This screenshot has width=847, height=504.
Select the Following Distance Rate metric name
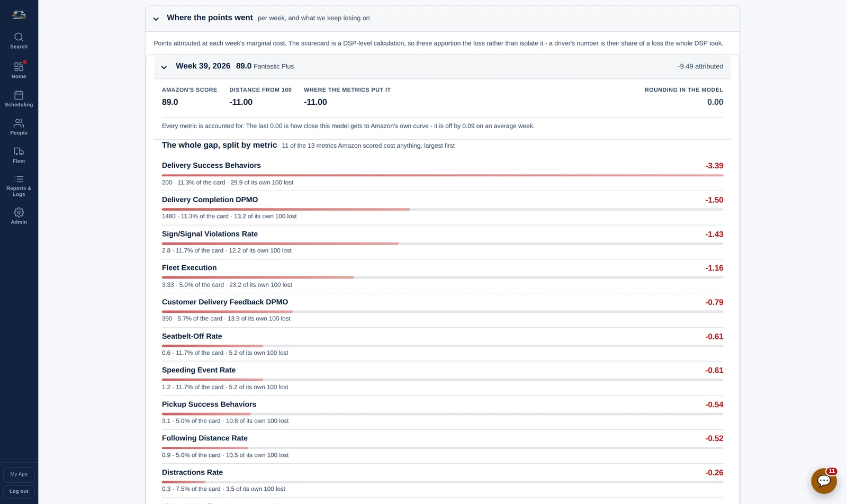(x=204, y=438)
